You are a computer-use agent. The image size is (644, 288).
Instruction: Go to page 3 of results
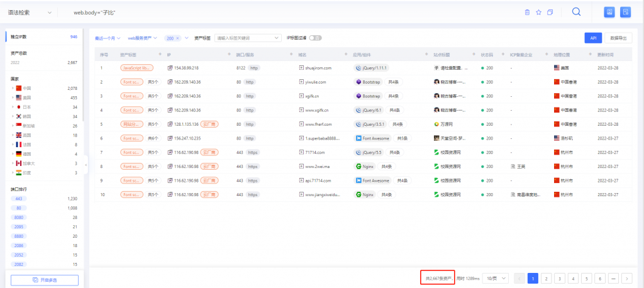(x=559, y=279)
